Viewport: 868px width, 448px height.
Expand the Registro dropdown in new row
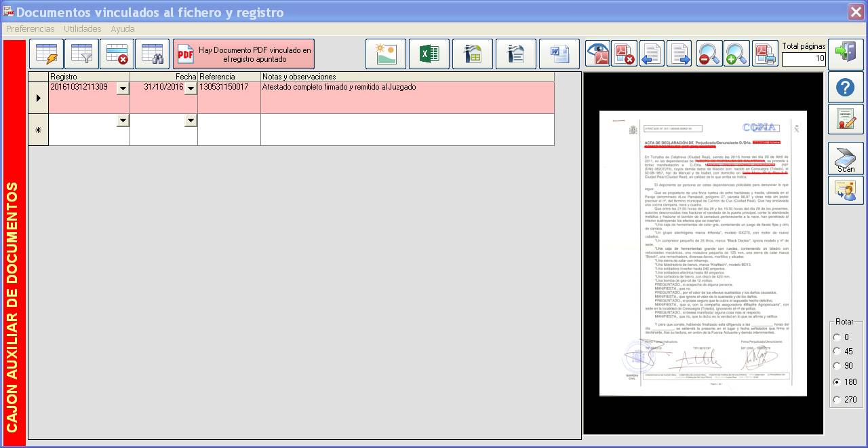(x=123, y=120)
